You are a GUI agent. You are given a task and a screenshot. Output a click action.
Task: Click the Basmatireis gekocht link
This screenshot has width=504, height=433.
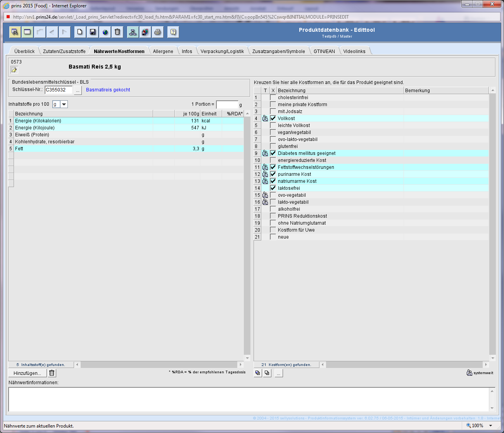108,90
